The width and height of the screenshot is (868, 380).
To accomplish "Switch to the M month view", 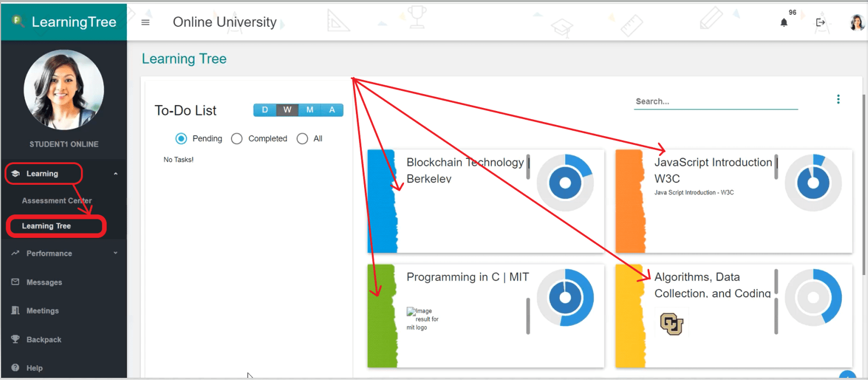I will (x=310, y=110).
